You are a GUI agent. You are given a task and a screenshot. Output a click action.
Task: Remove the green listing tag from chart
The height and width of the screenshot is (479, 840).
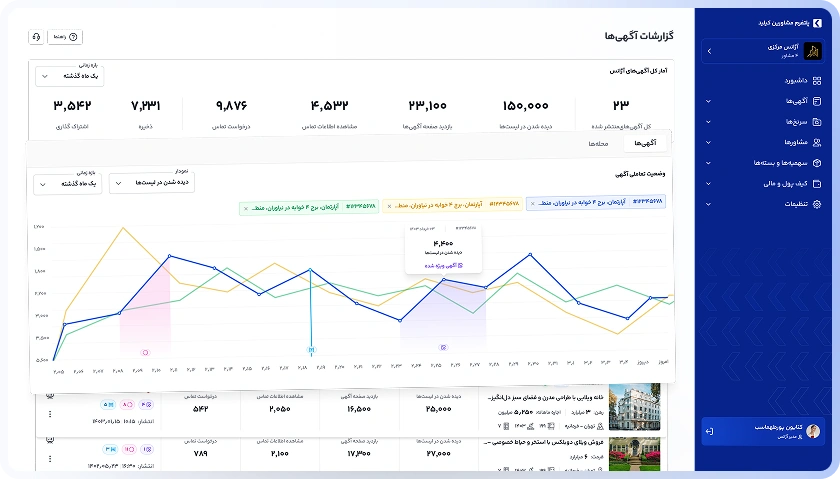pos(245,208)
